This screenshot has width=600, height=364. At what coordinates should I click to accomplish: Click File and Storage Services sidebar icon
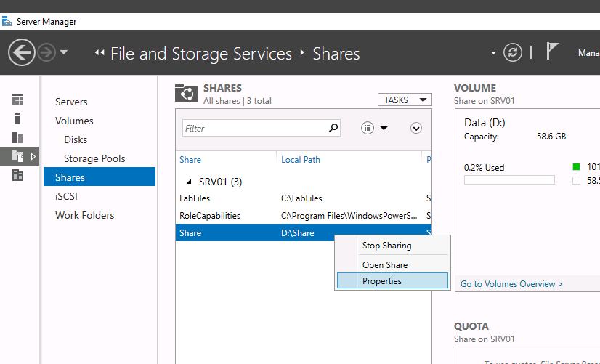17,156
